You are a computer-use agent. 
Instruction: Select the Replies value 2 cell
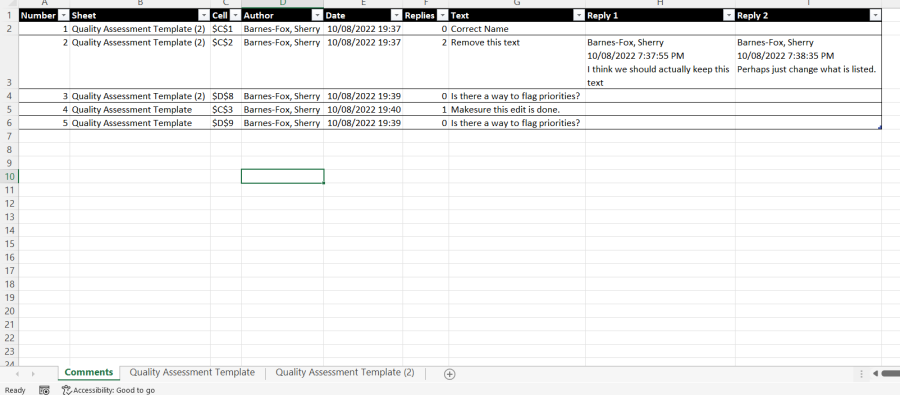point(425,62)
